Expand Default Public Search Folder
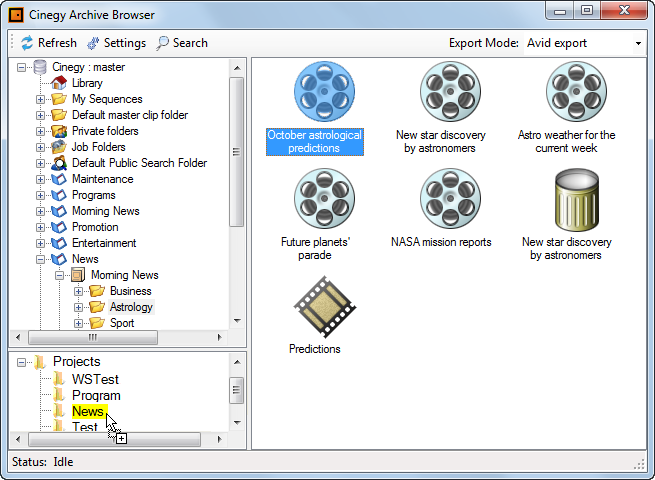The image size is (655, 480). [41, 163]
